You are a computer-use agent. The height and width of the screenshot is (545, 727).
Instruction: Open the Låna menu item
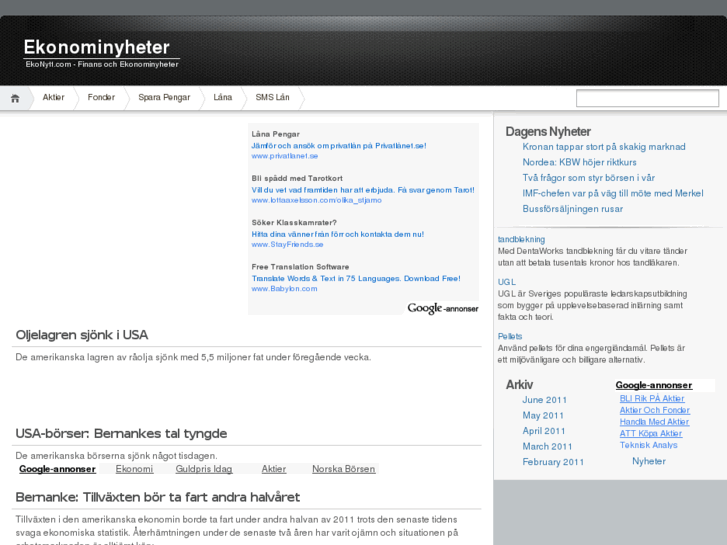pos(223,97)
